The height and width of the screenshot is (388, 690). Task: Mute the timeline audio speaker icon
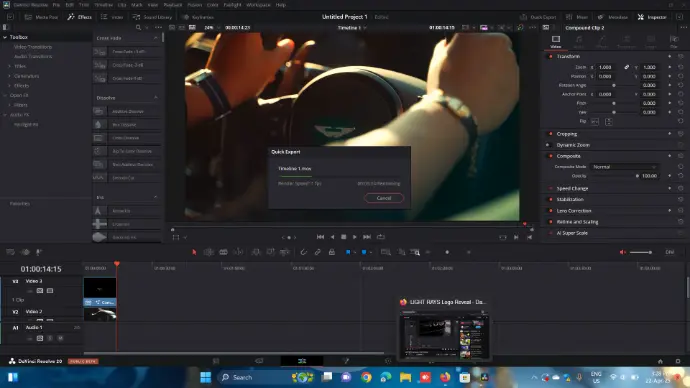point(622,252)
